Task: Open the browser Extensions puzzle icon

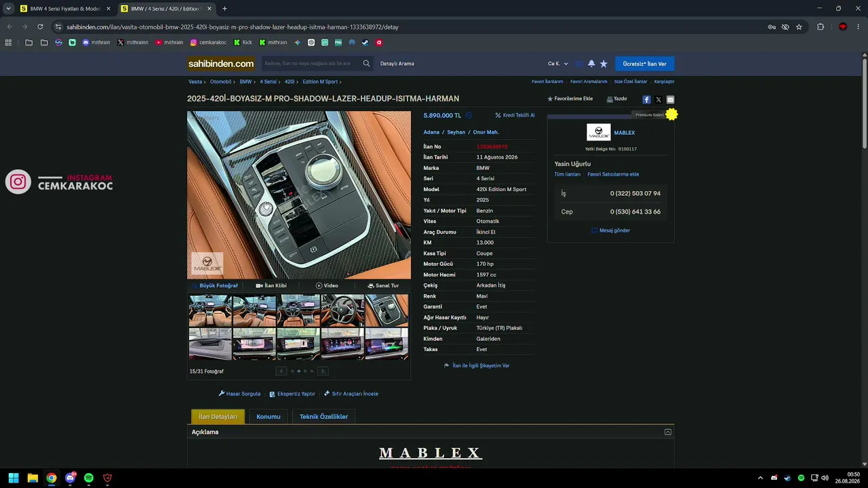Action: pos(821,27)
